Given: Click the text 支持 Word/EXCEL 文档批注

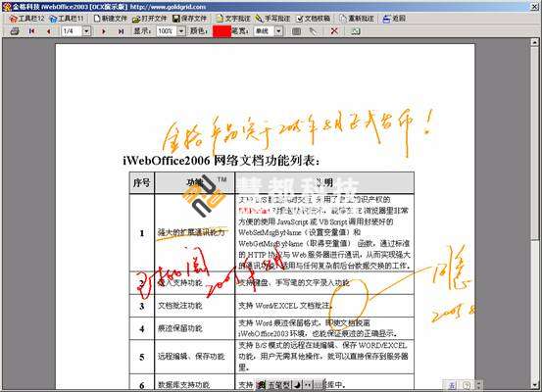Looking at the screenshot, I should coord(285,306).
